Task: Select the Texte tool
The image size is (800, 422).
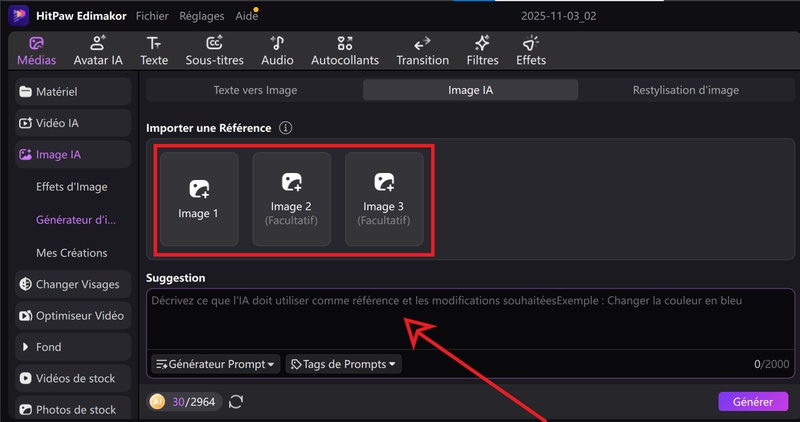Action: (154, 52)
